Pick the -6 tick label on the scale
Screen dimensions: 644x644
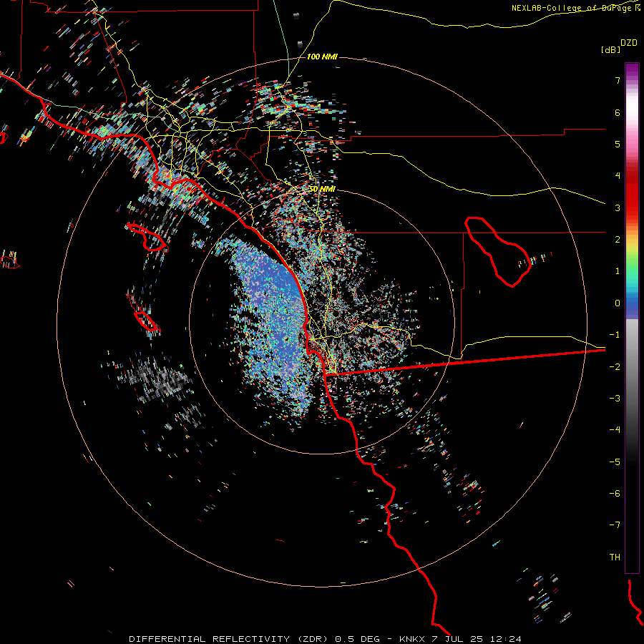[615, 494]
